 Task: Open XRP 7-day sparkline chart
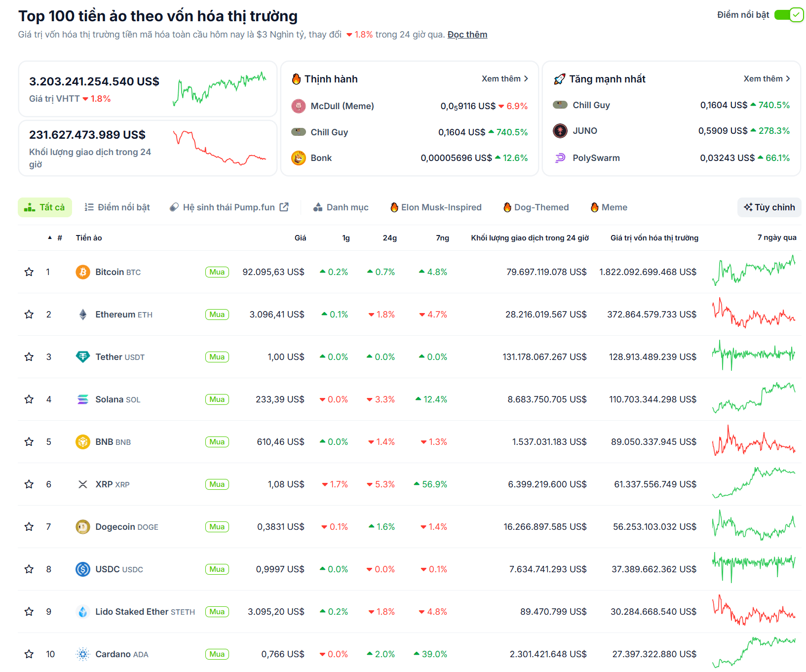754,482
